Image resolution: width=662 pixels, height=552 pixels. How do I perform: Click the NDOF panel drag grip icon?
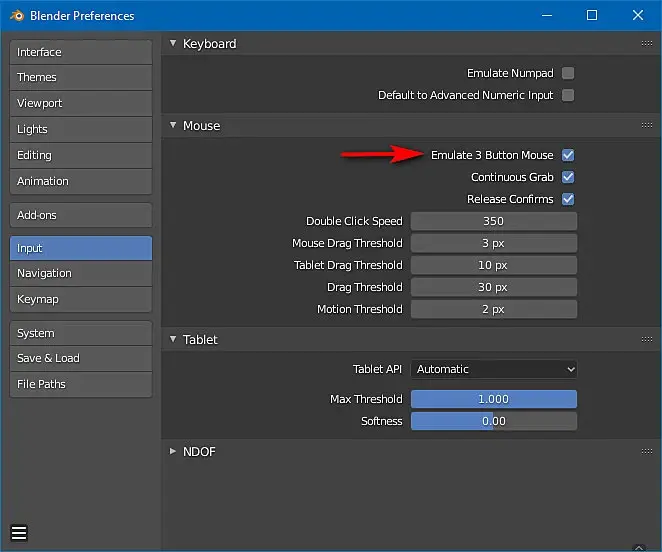[646, 452]
